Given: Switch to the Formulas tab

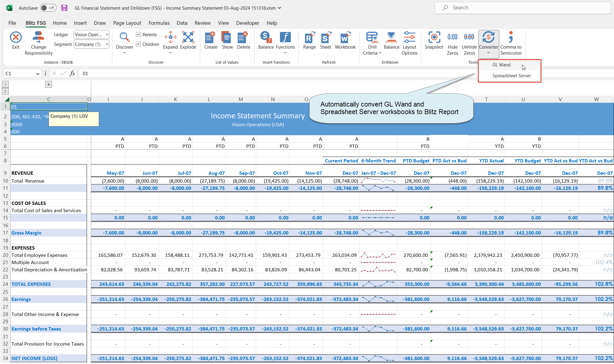Looking at the screenshot, I should coord(159,23).
